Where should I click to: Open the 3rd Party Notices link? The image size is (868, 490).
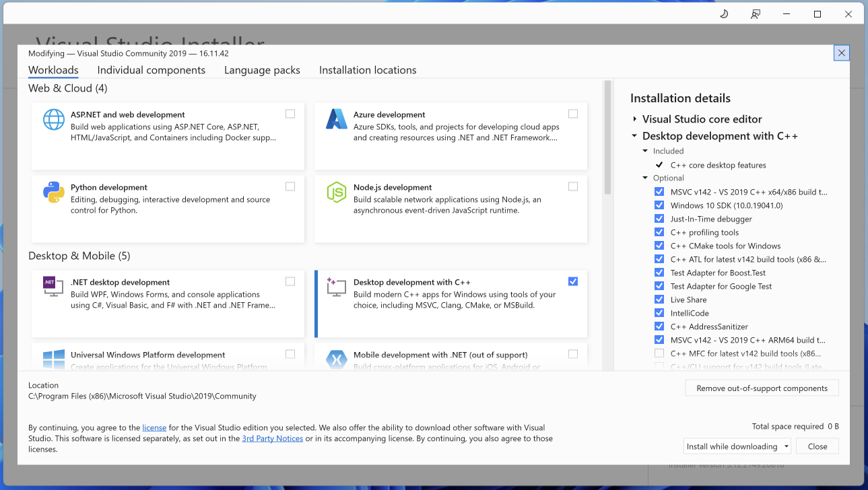pyautogui.click(x=272, y=439)
